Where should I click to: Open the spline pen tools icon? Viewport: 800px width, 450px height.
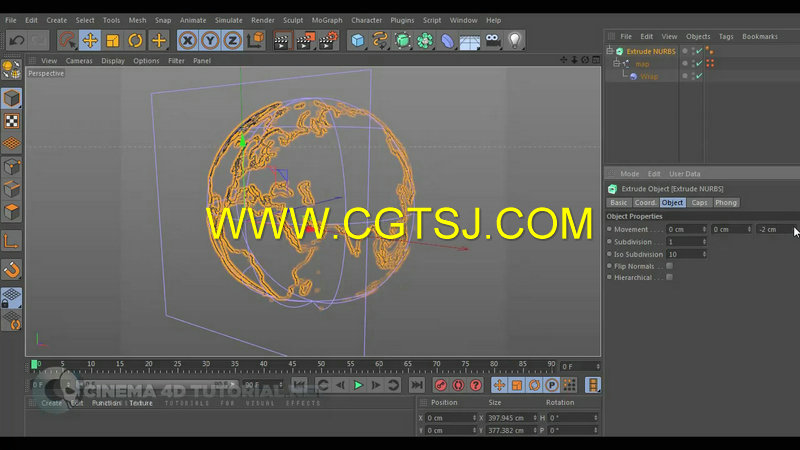(x=380, y=40)
